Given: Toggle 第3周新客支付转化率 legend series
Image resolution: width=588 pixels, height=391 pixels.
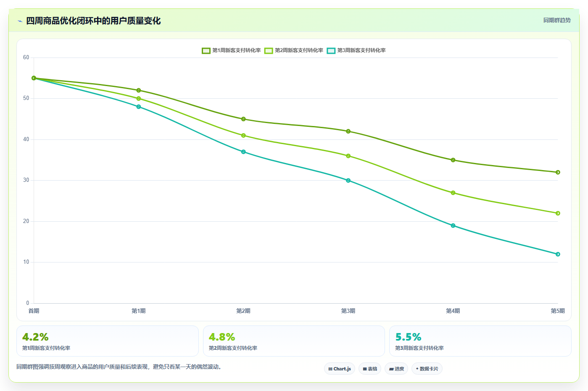Looking at the screenshot, I should 356,50.
